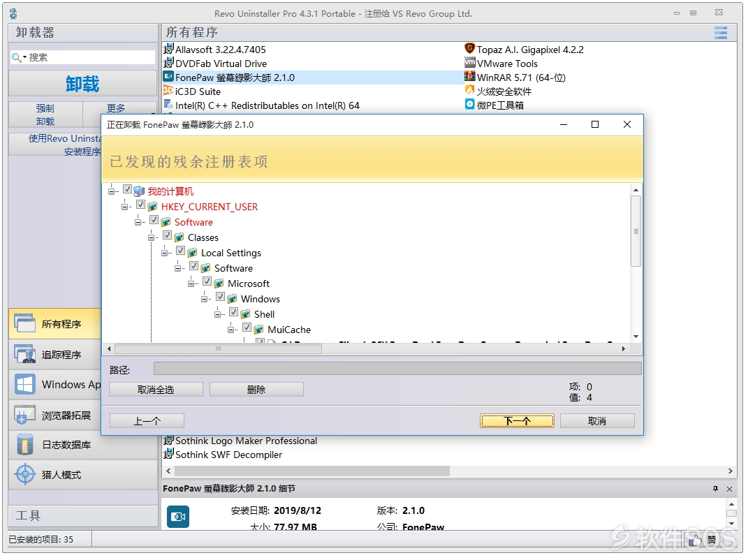Go back with 上一个 button
The height and width of the screenshot is (560, 748).
[147, 421]
